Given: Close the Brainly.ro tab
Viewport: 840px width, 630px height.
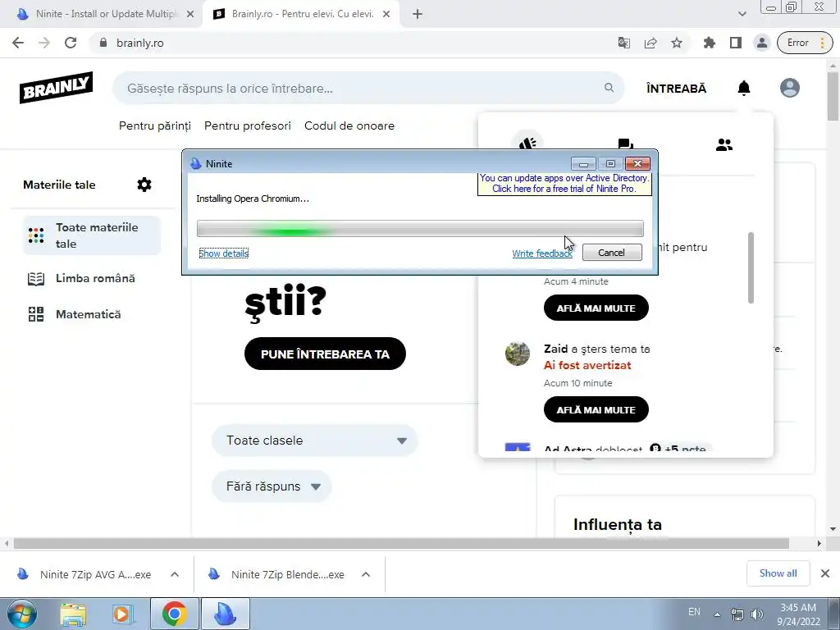Looking at the screenshot, I should [x=386, y=15].
